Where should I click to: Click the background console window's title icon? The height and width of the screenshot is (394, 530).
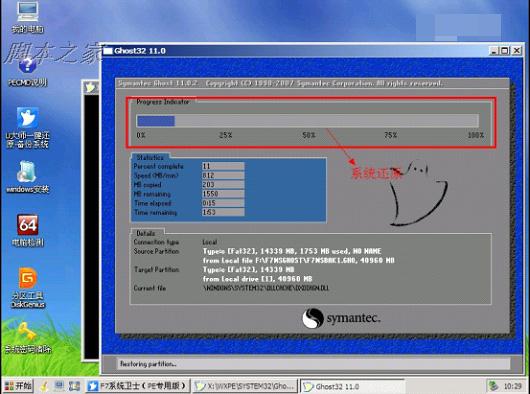(90, 88)
